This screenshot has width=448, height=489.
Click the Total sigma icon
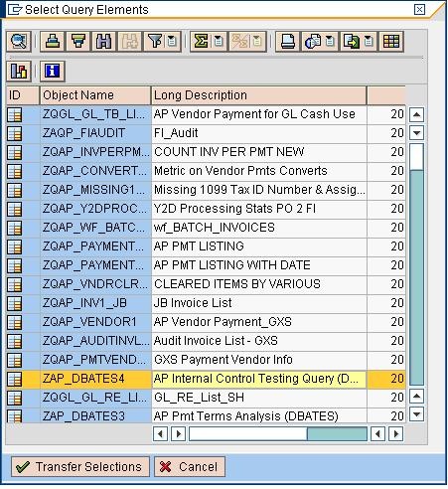coord(201,42)
